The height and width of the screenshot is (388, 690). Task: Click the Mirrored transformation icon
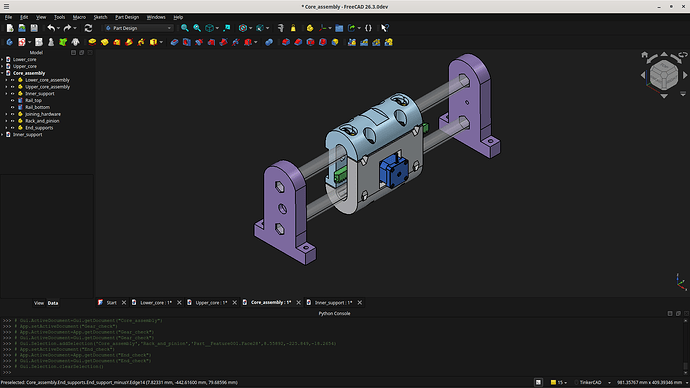[x=352, y=42]
